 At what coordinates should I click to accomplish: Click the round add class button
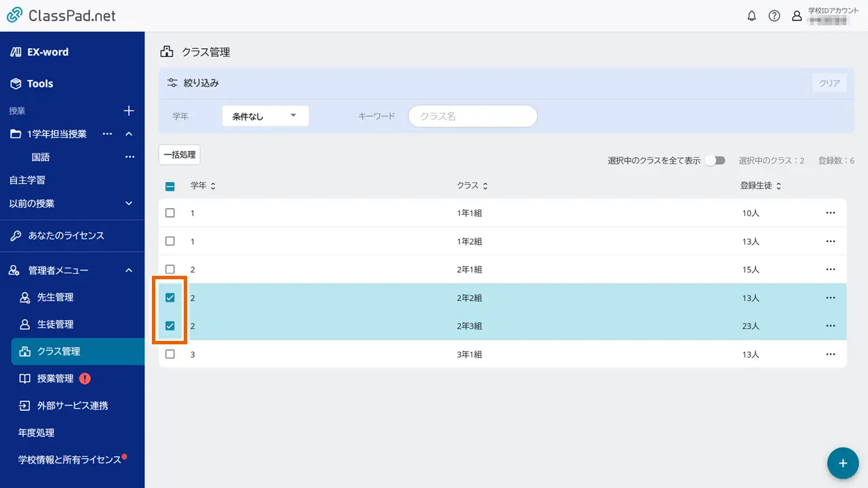(843, 464)
